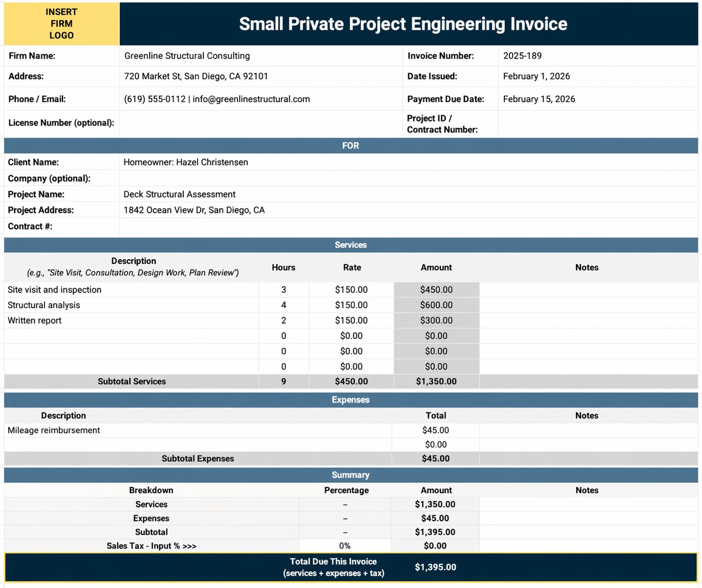Screen dimensions: 702x588
Task: Click the Structural analysis description cell
Action: (x=132, y=305)
